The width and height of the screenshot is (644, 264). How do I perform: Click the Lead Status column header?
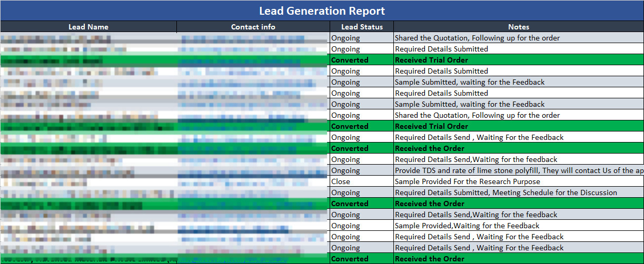coord(362,27)
